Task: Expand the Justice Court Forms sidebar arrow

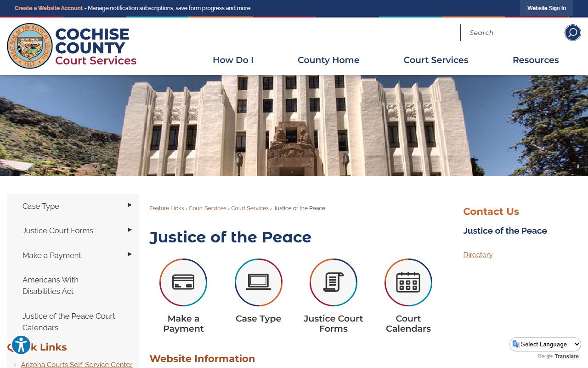Action: 130,230
